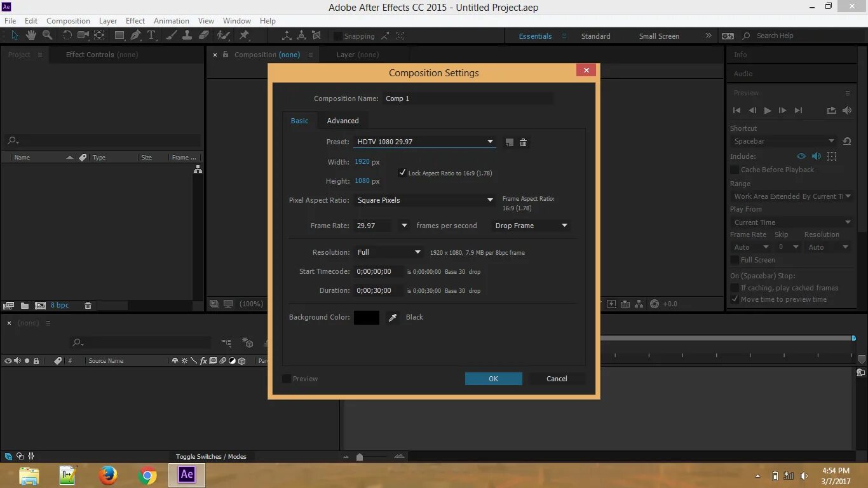Select the Unified Camera tool
868x488 pixels.
tap(83, 36)
